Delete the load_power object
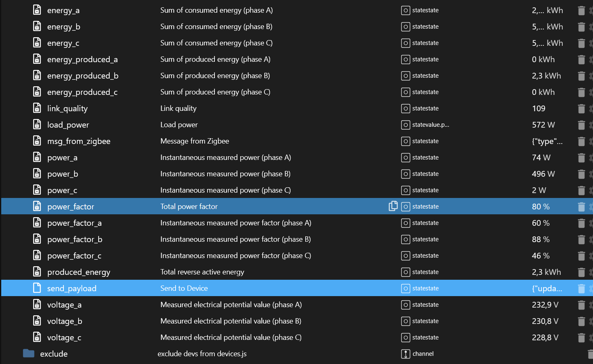Screen dimensions: 593x364 [x=581, y=125]
